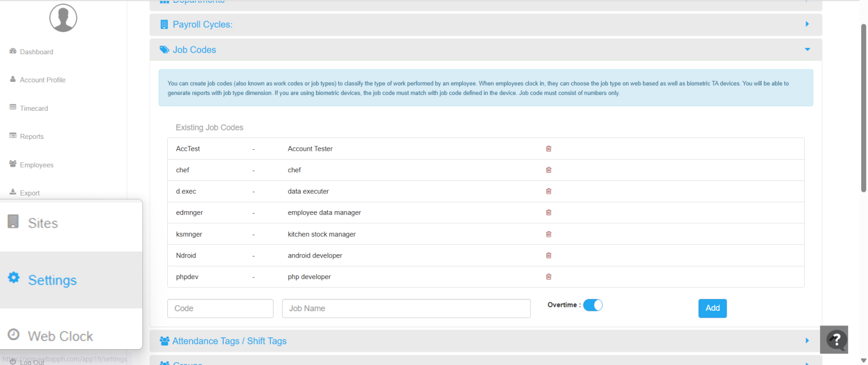Open the help question mark widget
The image size is (868, 365).
pos(836,340)
